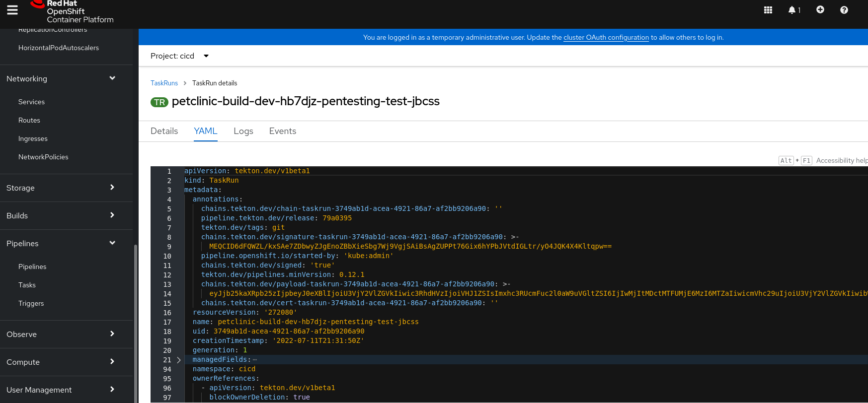
Task: Click the resourceVersion '272080' value
Action: pos(281,312)
